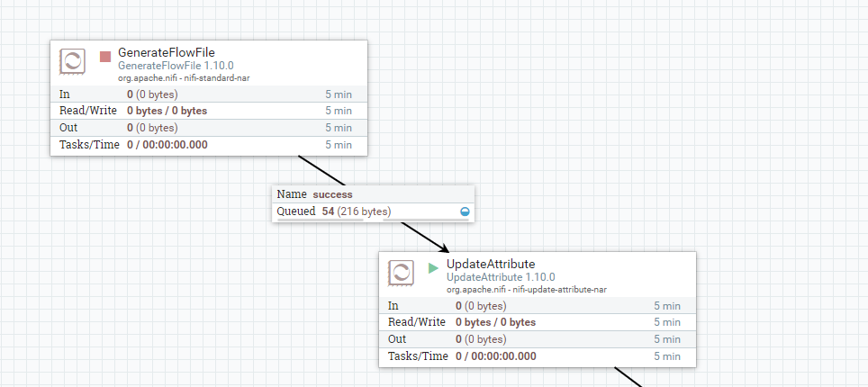
Task: Click the Tasks/Time row of GenerateFlowFile
Action: pos(209,145)
